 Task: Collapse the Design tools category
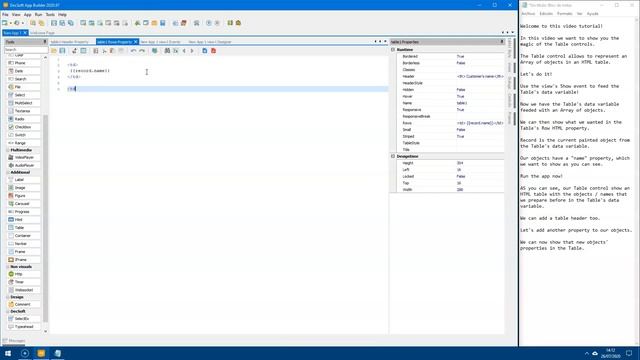(8, 297)
